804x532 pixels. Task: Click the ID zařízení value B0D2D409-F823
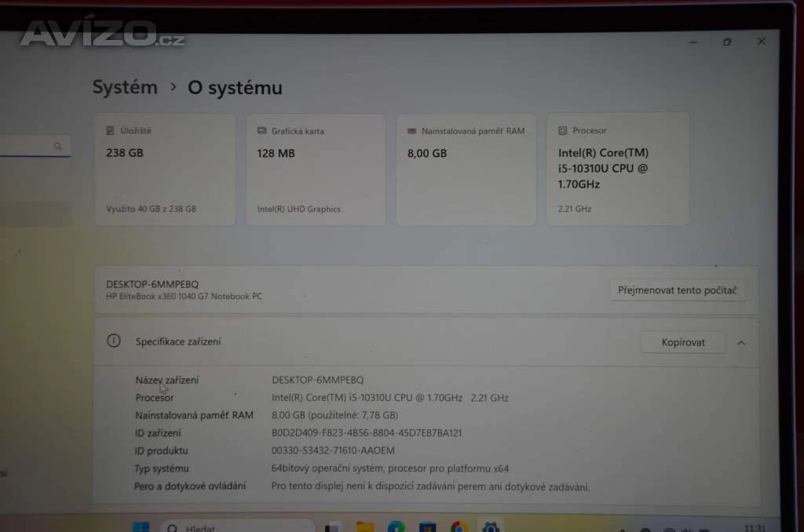click(367, 433)
